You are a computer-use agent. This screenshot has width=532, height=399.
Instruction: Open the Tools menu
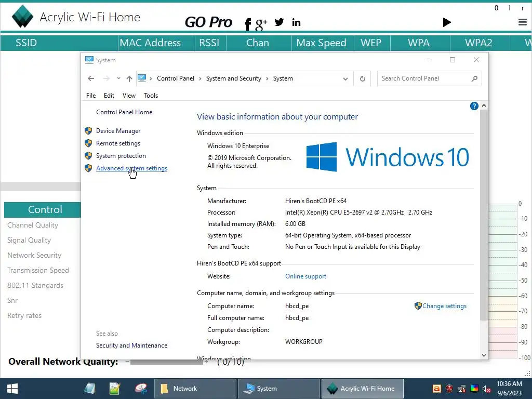click(x=151, y=96)
